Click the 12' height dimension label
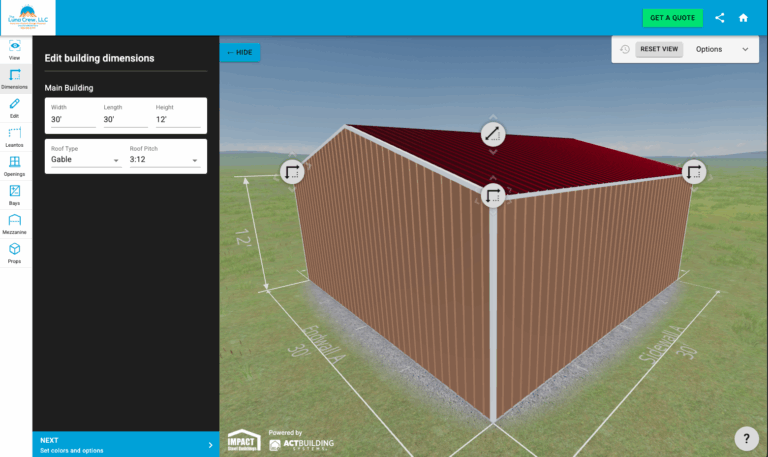768x457 pixels. pos(244,238)
